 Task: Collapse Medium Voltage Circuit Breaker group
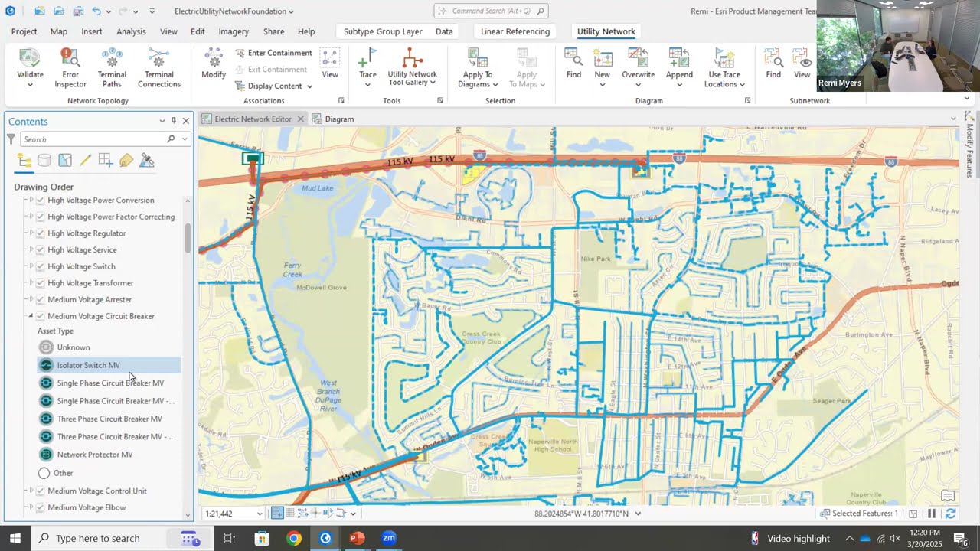tap(31, 316)
